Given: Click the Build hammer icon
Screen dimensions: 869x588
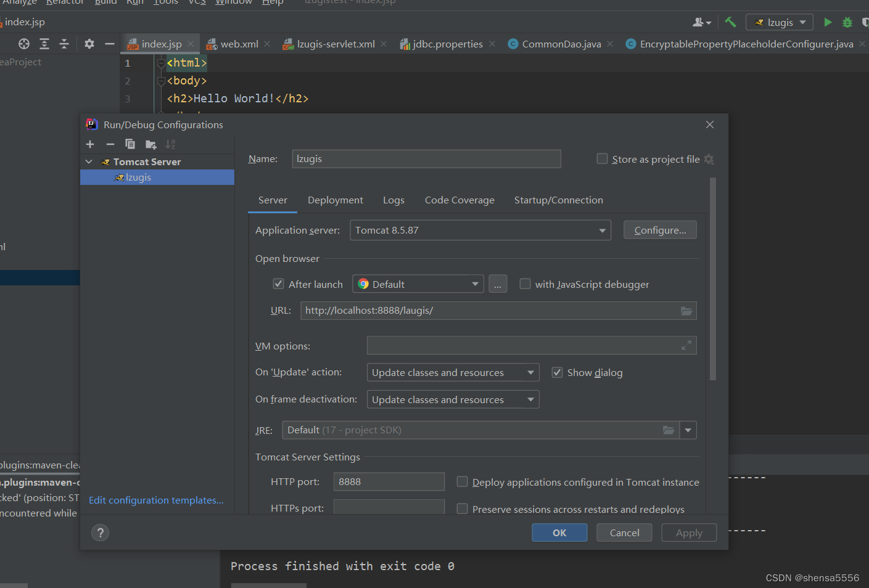Looking at the screenshot, I should point(730,22).
